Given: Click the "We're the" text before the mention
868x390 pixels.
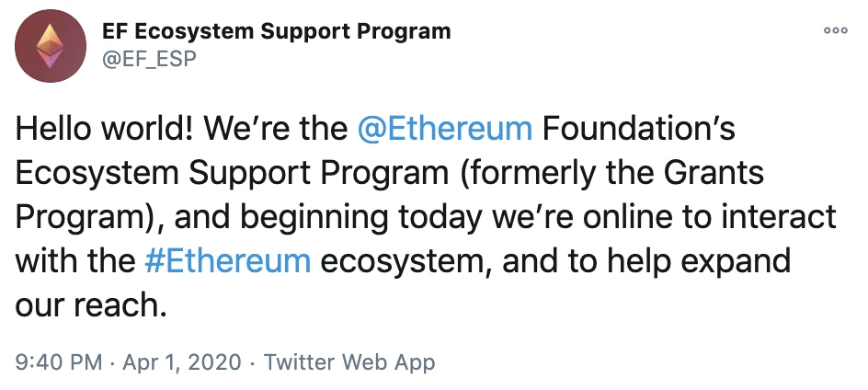Looking at the screenshot, I should click(x=276, y=129).
